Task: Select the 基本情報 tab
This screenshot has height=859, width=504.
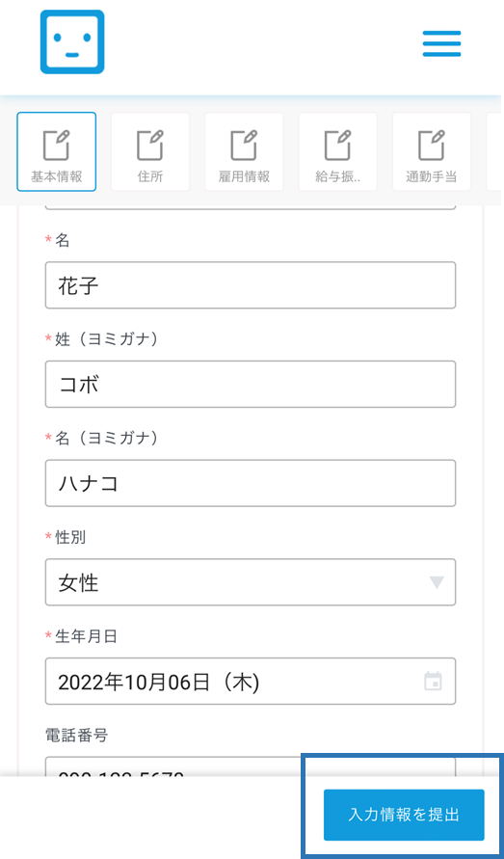Action: (57, 151)
